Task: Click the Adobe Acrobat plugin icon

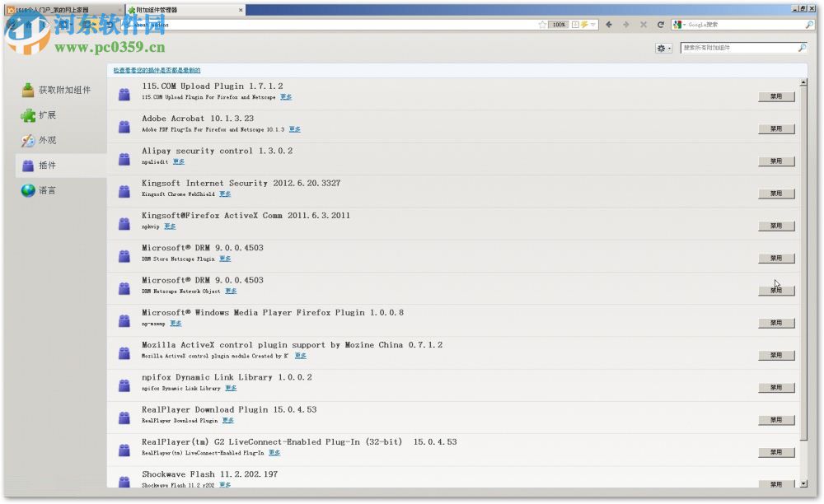Action: (124, 127)
